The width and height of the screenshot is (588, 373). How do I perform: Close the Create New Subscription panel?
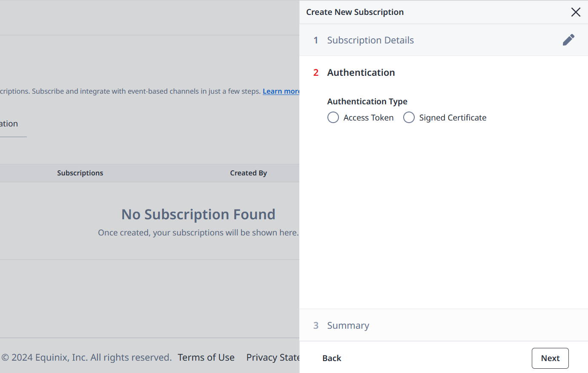point(576,12)
